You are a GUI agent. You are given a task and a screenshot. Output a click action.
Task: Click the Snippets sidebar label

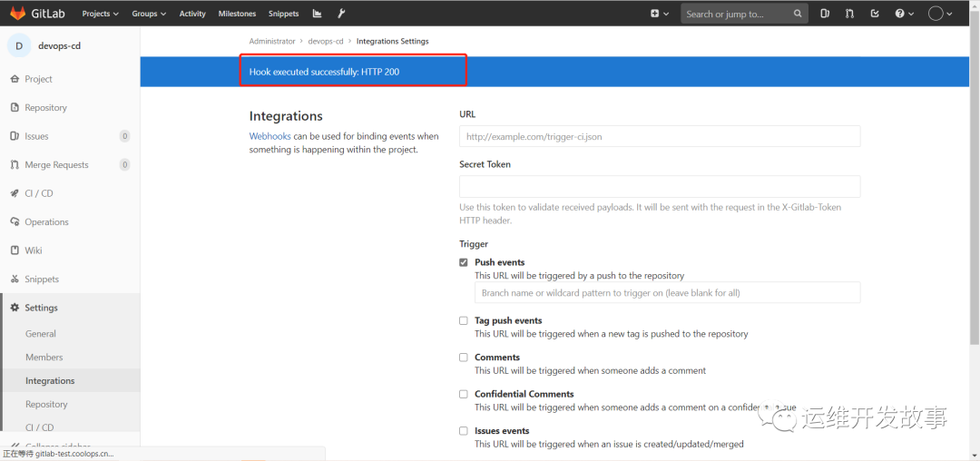[42, 280]
